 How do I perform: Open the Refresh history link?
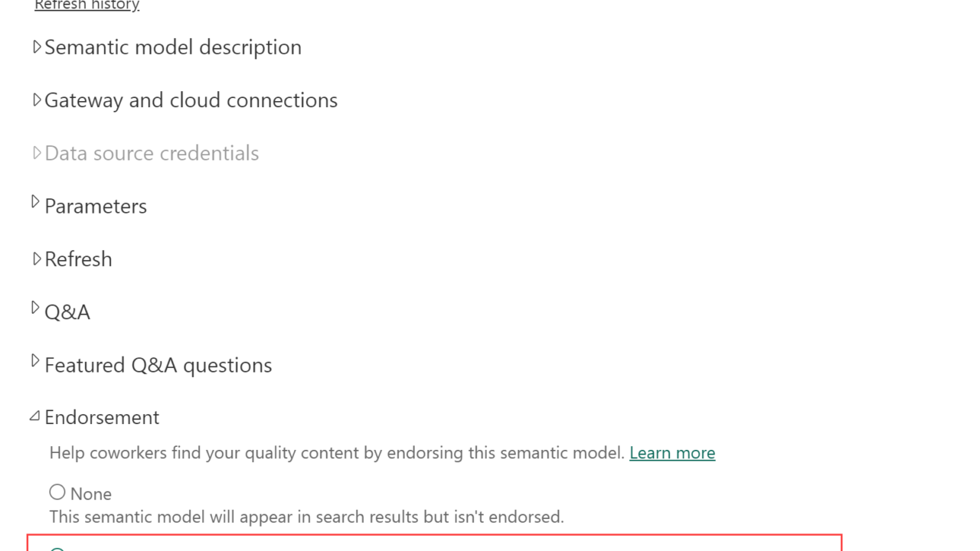coord(87,5)
